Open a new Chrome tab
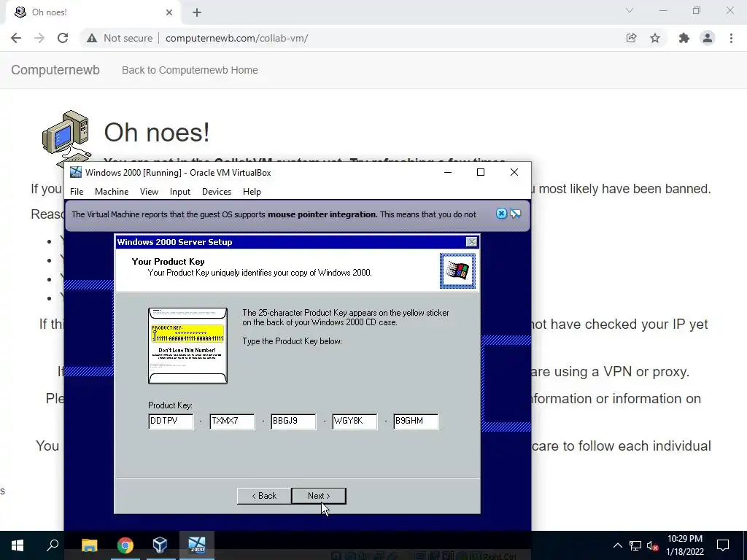Viewport: 747px width, 560px height. pyautogui.click(x=197, y=12)
